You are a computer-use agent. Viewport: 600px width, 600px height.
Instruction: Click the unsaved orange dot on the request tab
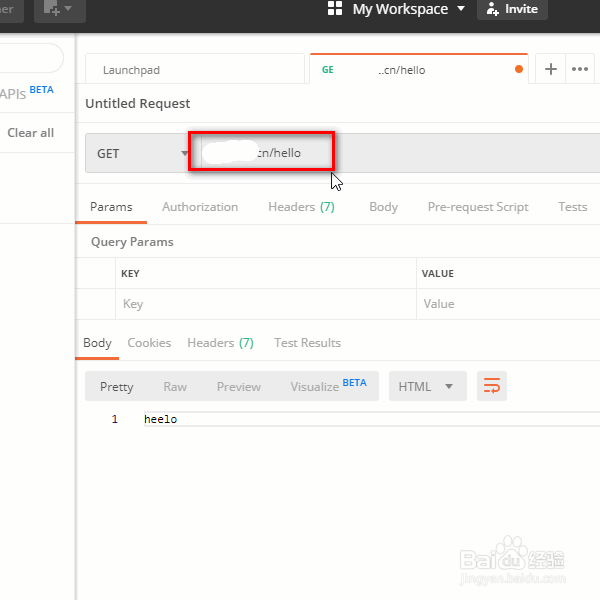518,69
